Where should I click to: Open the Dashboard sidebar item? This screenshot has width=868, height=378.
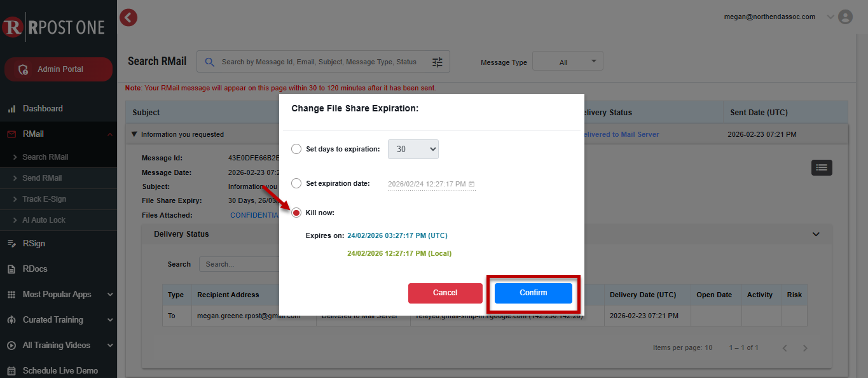pos(43,109)
